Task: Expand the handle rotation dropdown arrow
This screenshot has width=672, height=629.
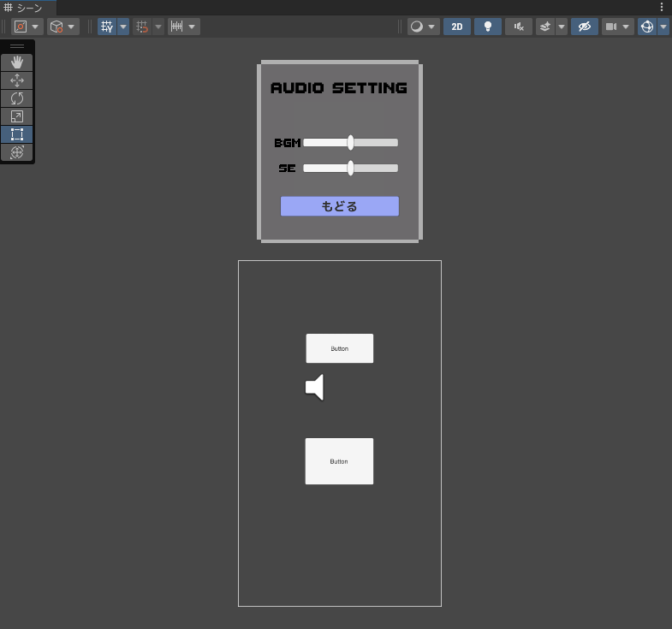Action: coord(71,27)
